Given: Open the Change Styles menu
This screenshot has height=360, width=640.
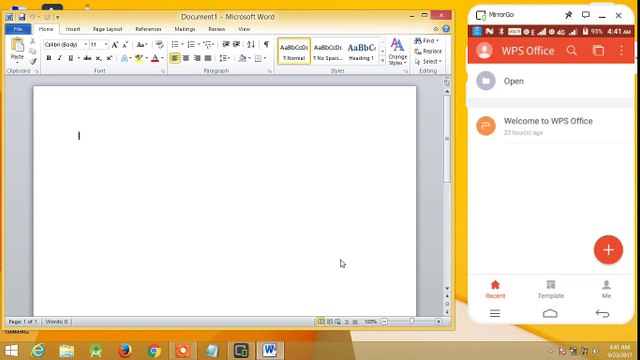Looking at the screenshot, I should click(398, 52).
